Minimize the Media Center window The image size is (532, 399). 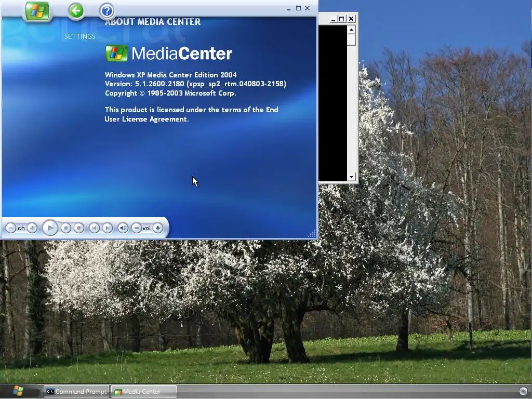pos(289,8)
